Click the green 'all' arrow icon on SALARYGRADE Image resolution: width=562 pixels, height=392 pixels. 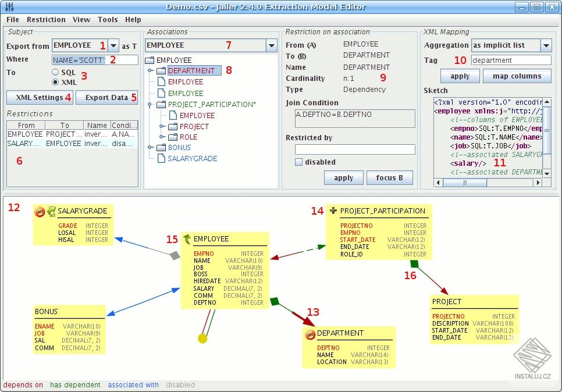pos(51,211)
